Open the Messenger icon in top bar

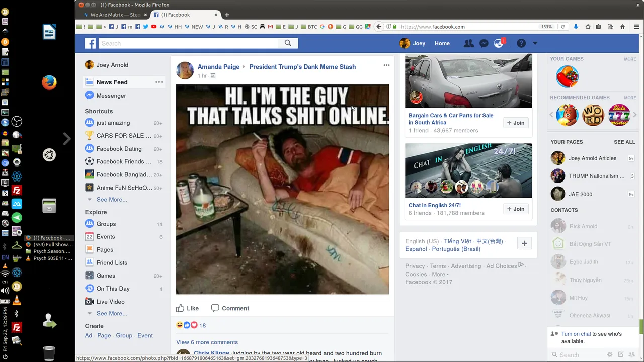pos(484,43)
